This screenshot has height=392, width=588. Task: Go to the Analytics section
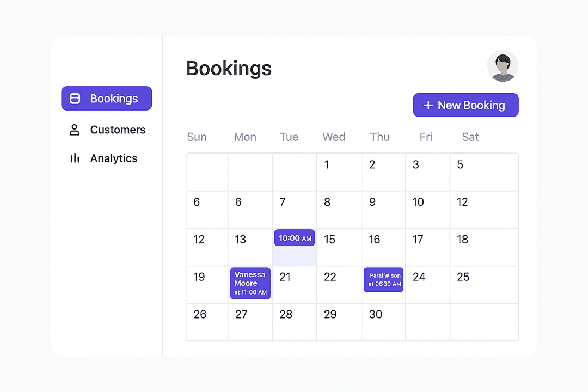(x=113, y=158)
